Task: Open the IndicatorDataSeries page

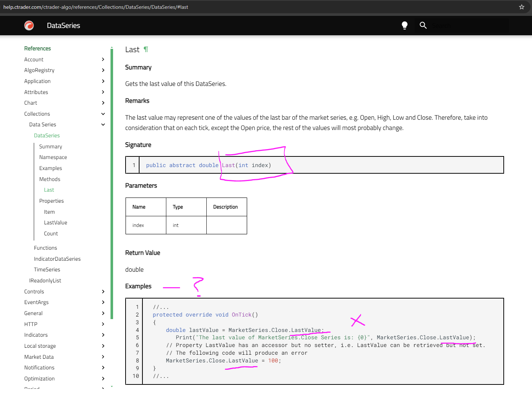Action: (57, 259)
